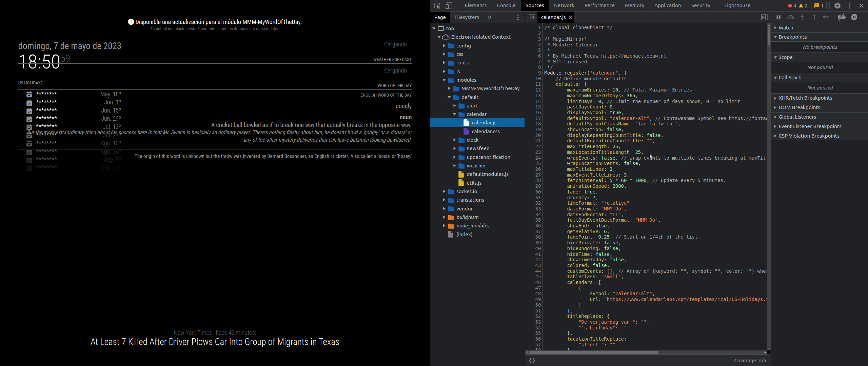Expand the Watch section
Viewport: 868px width, 366px height.
[786, 28]
